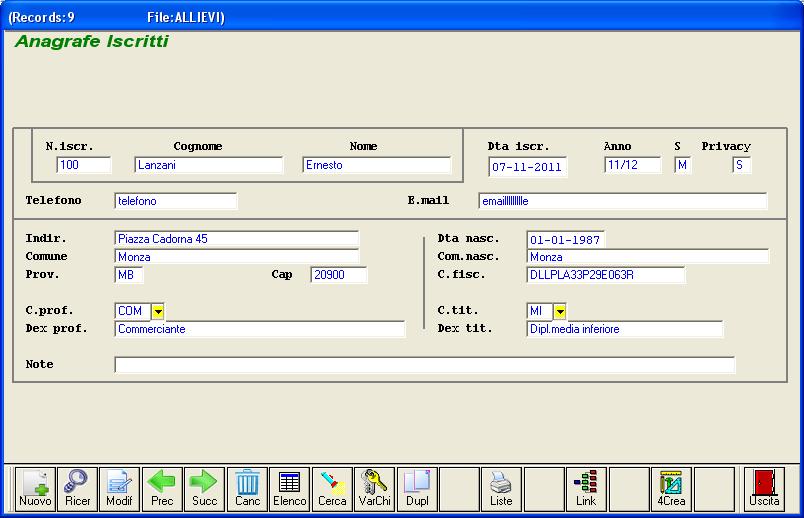Select the Dta nasc. birth date field
This screenshot has height=518, width=804.
pos(566,240)
